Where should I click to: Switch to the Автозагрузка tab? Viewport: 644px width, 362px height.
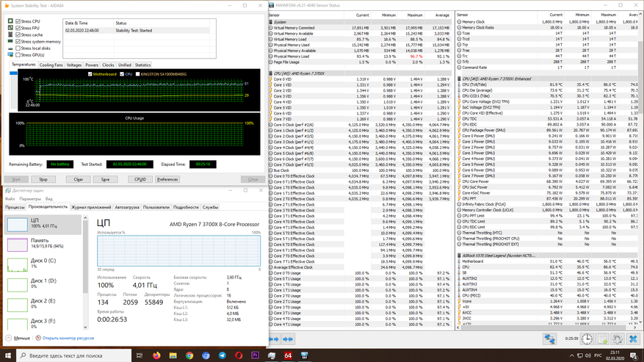click(127, 207)
